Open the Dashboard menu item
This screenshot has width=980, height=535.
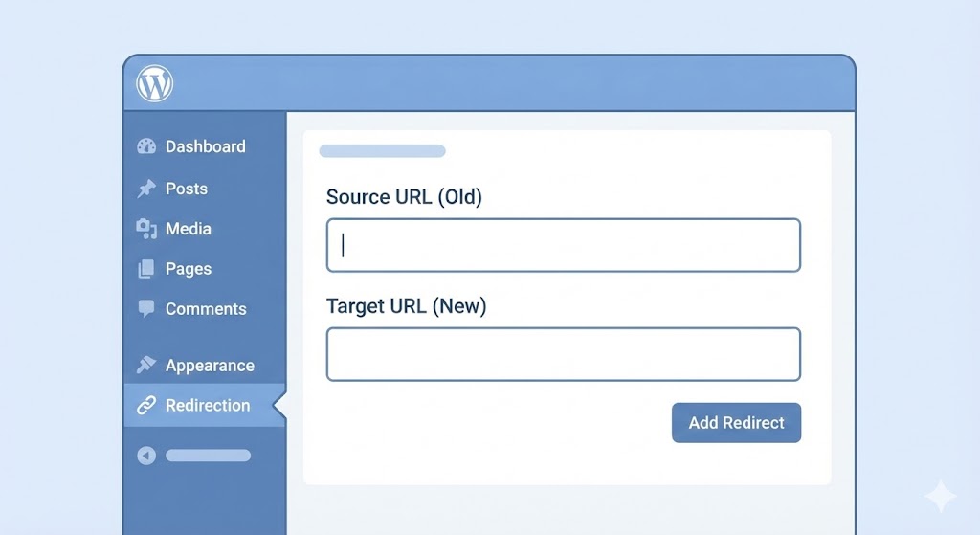pyautogui.click(x=205, y=146)
